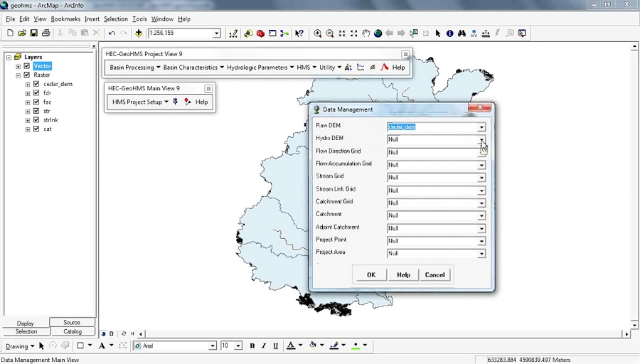Screen dimensions: 640x364
Task: Open the Hydro DEM dropdown
Action: click(481, 140)
